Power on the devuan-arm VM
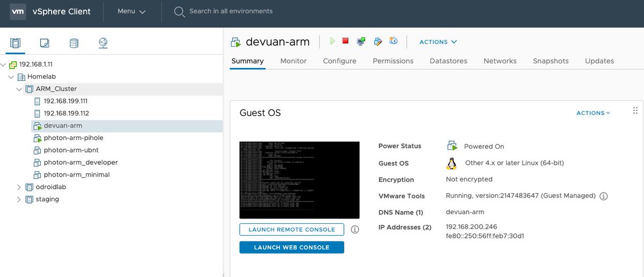The width and height of the screenshot is (644, 277). (x=333, y=41)
